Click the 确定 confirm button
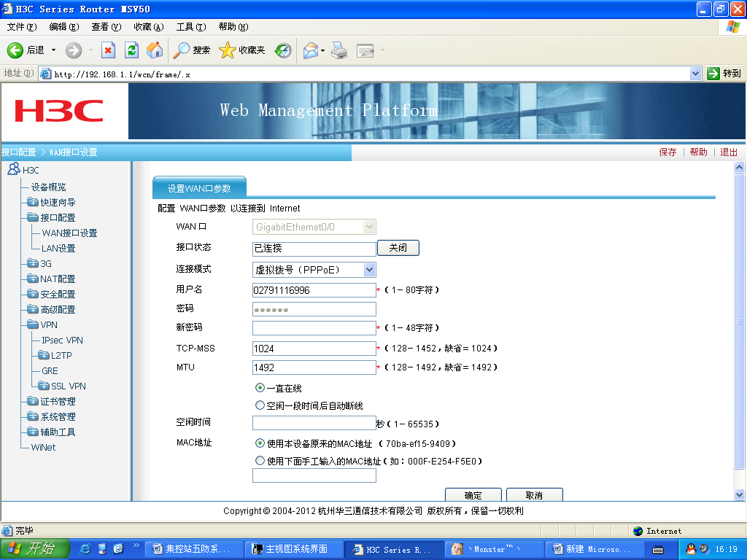747x560 pixels. 473,495
